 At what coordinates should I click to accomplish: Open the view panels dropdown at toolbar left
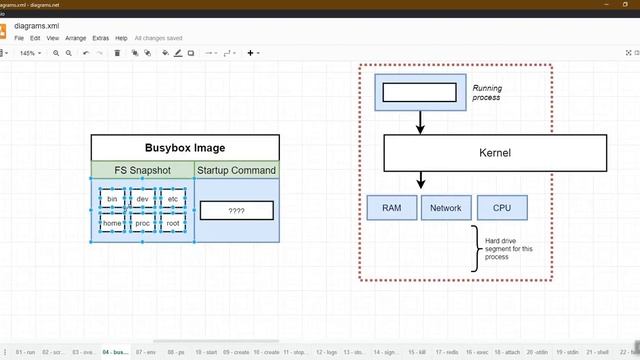tap(4, 53)
